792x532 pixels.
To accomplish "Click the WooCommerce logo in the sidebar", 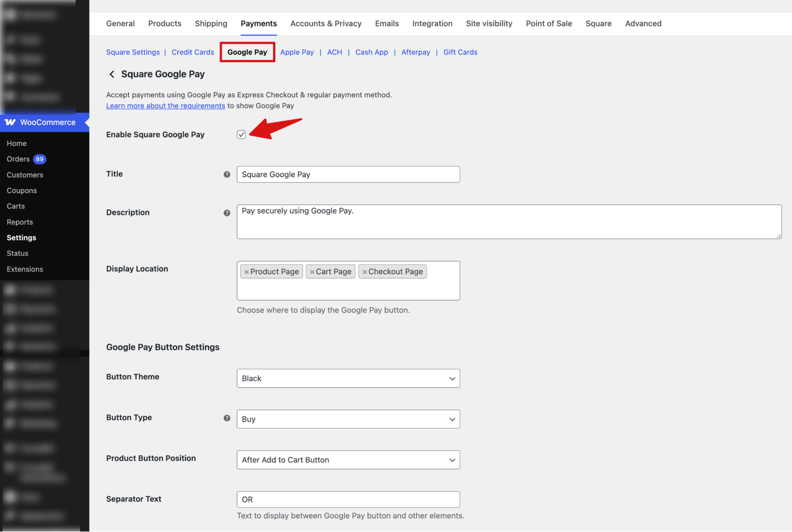I will coord(10,122).
